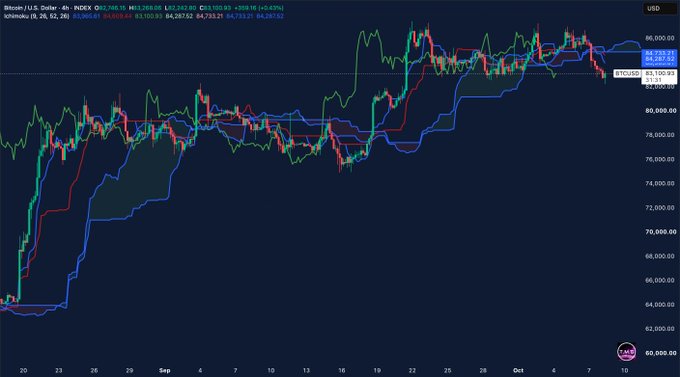Click the 86,000.00 price axis label
This screenshot has height=377, width=680.
(660, 38)
